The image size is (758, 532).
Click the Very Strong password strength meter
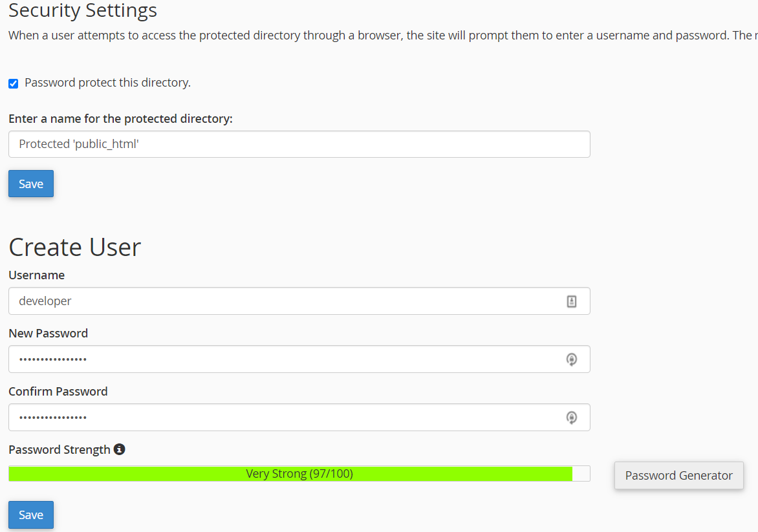[299, 474]
